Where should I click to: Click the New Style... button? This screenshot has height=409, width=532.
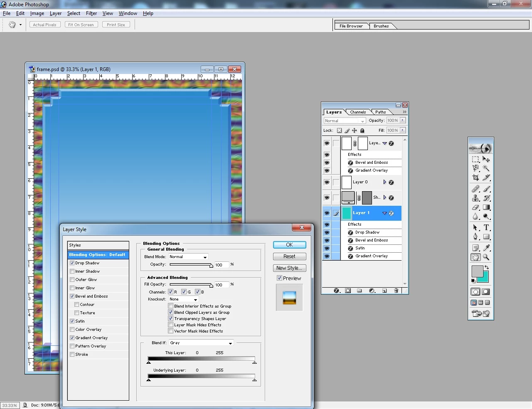pos(289,268)
